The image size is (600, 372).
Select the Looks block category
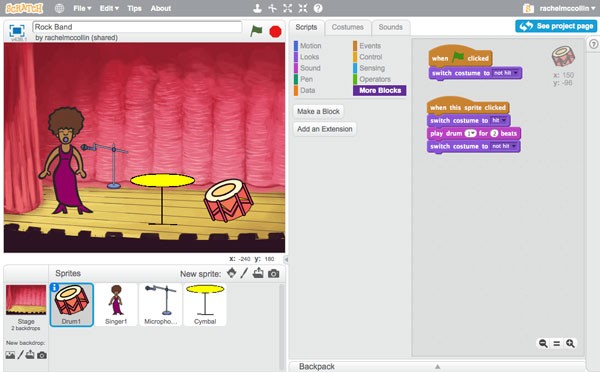(x=309, y=57)
